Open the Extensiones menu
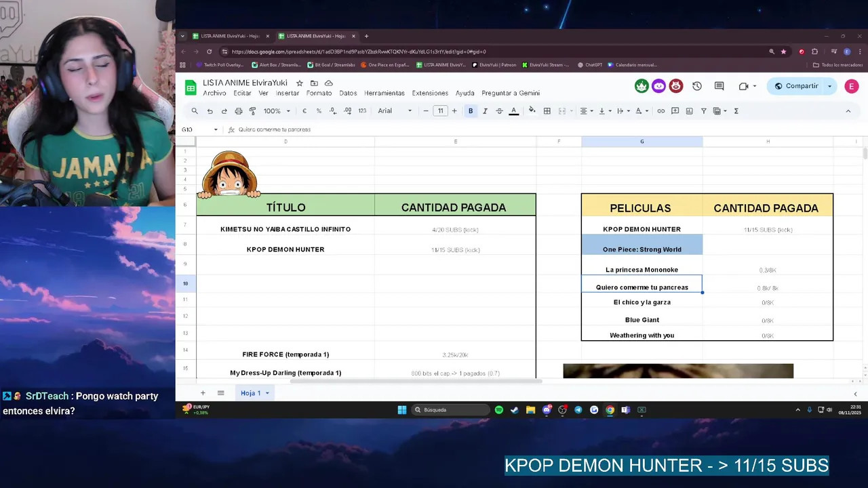This screenshot has width=868, height=488. (430, 94)
